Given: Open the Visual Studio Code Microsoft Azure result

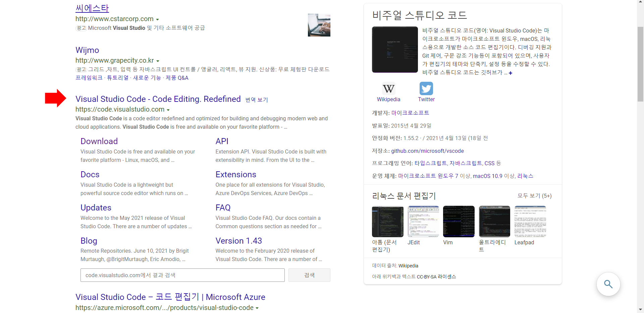Looking at the screenshot, I should [170, 297].
